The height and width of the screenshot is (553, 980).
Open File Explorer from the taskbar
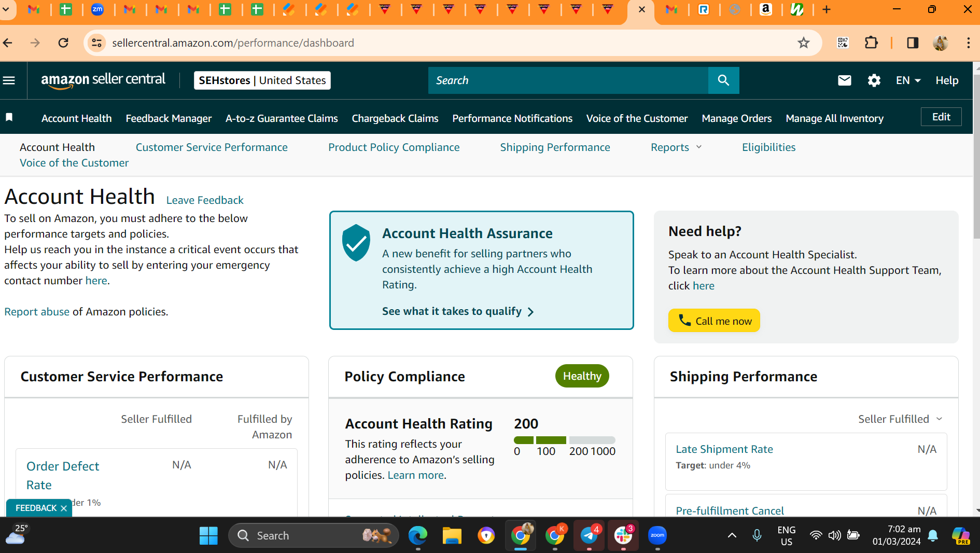click(x=452, y=535)
